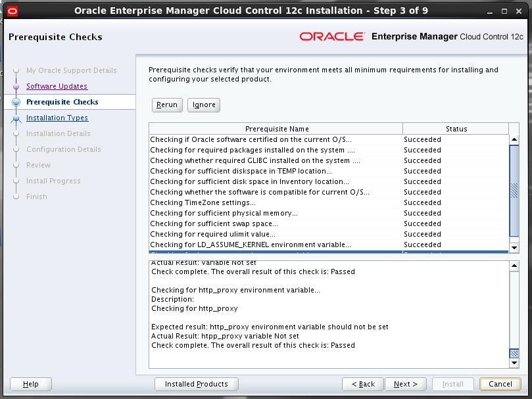This screenshot has width=532, height=399.
Task: Open the Software Updates step link
Action: pyautogui.click(x=57, y=86)
